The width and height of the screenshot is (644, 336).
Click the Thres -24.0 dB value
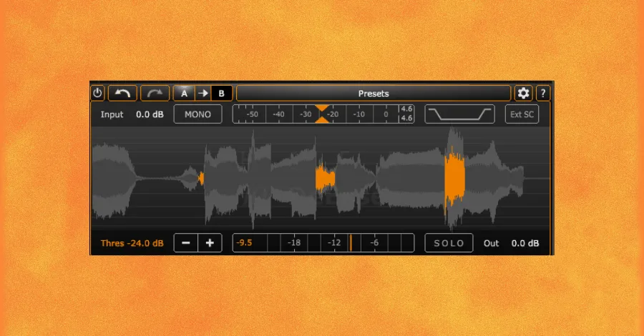coord(132,243)
